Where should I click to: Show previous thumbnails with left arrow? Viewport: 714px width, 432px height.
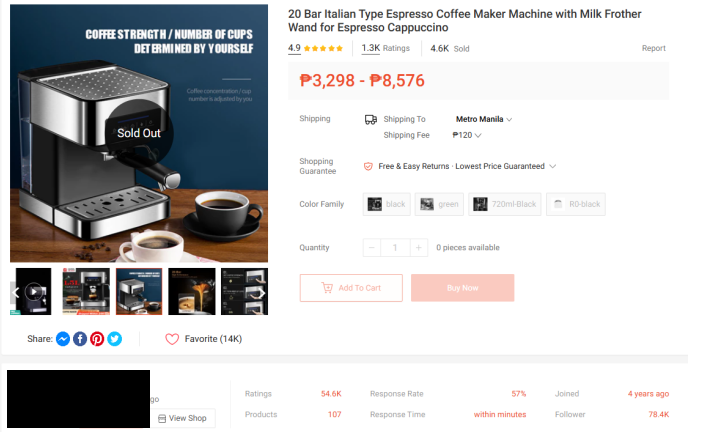tap(15, 292)
